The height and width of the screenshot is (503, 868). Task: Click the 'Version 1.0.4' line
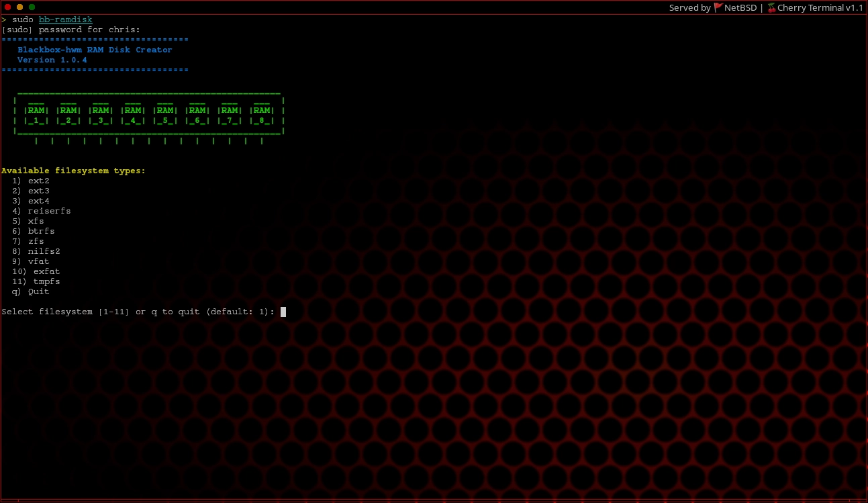[52, 60]
